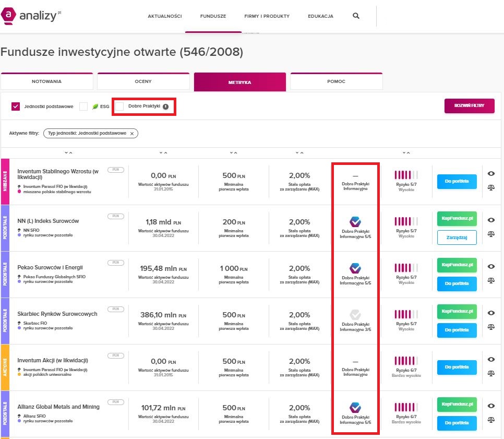Image resolution: width=504 pixels, height=439 pixels.
Task: Click the grey Dobre Praktyki badge for Skarbiec Rynków Surowcowych
Action: pyautogui.click(x=355, y=315)
